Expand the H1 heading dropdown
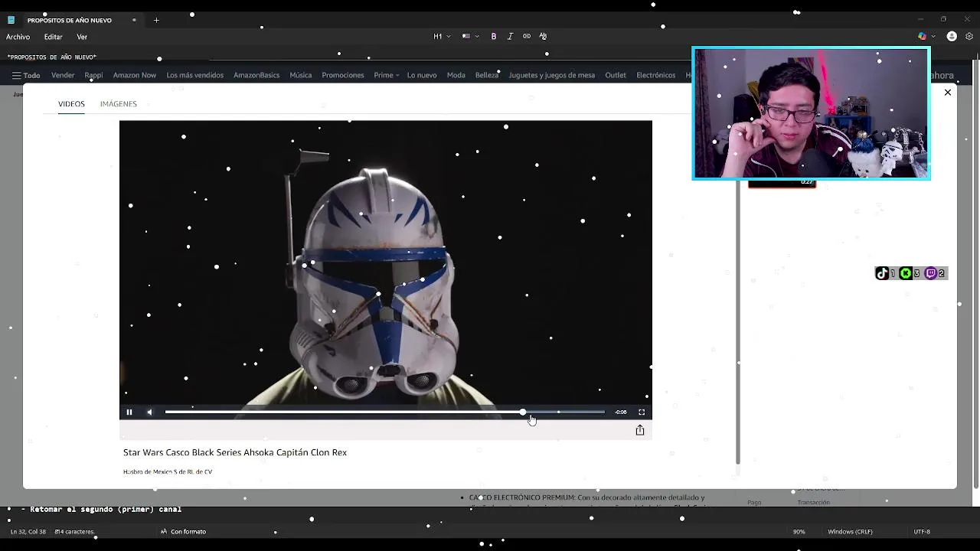The width and height of the screenshot is (980, 551). click(443, 36)
